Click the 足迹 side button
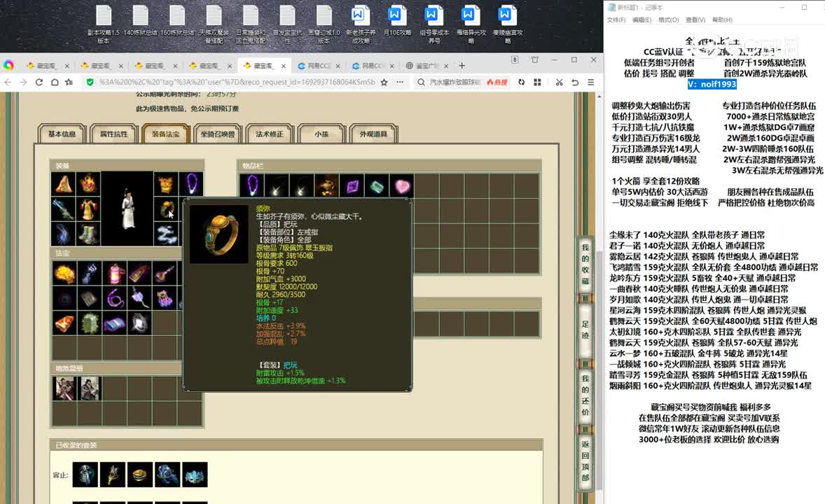Image resolution: width=825 pixels, height=504 pixels. [585, 330]
